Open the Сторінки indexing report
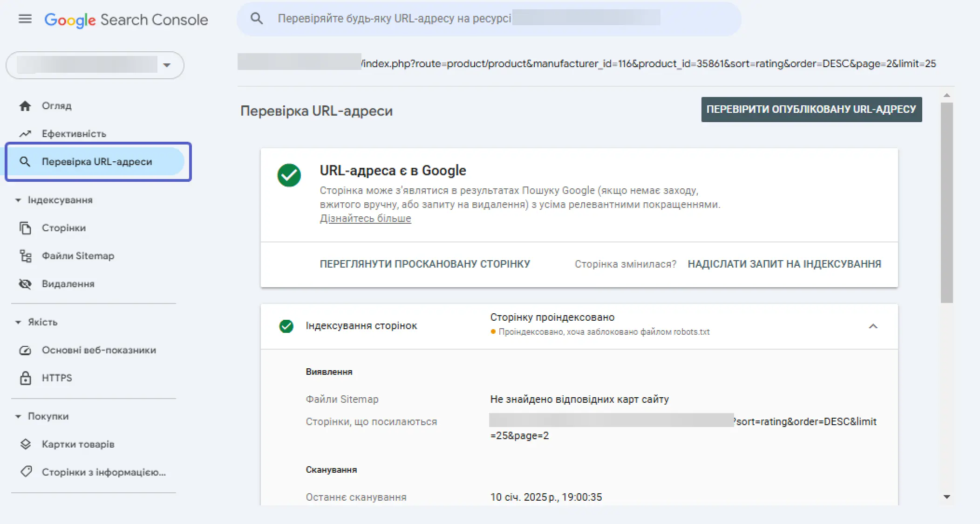The image size is (980, 524). pyautogui.click(x=64, y=228)
